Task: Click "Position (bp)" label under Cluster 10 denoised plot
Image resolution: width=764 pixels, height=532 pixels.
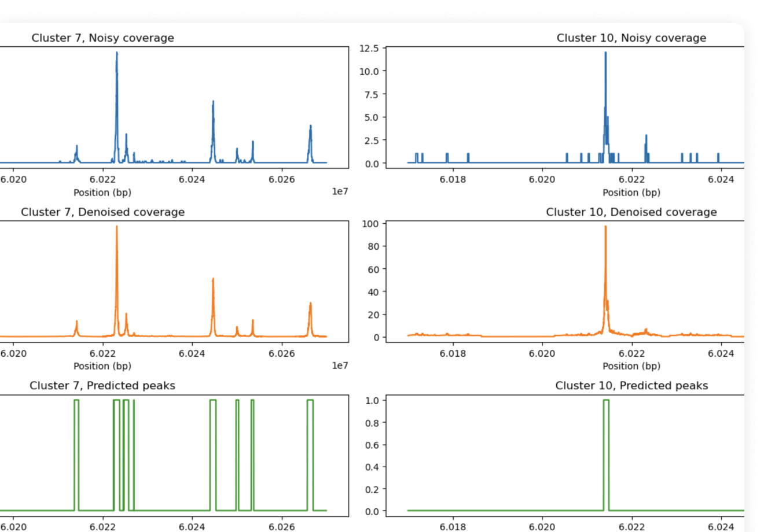Action: click(x=631, y=366)
